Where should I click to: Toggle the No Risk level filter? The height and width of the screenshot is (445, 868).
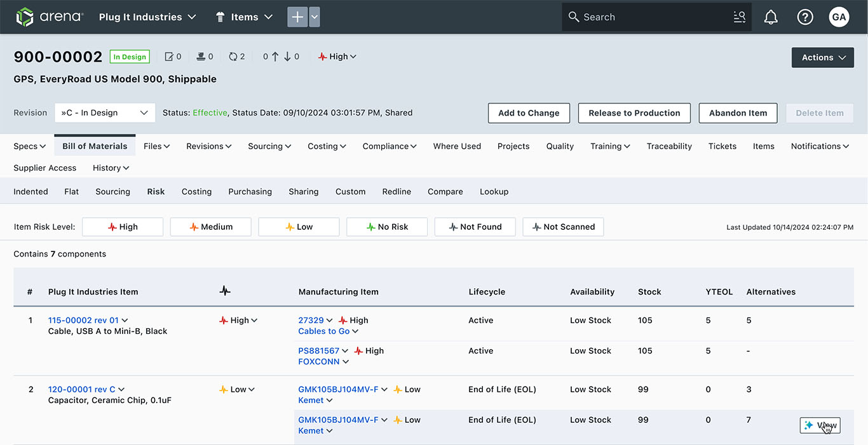click(x=387, y=227)
